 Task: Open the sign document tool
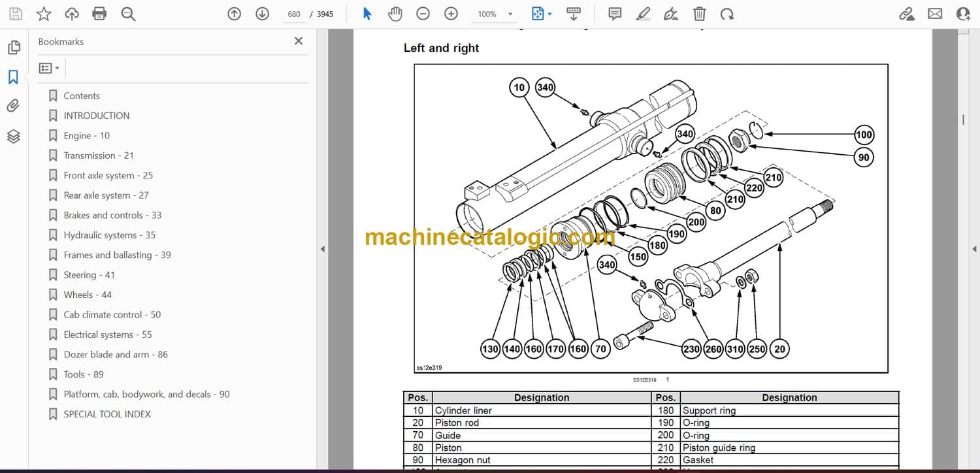pyautogui.click(x=671, y=14)
